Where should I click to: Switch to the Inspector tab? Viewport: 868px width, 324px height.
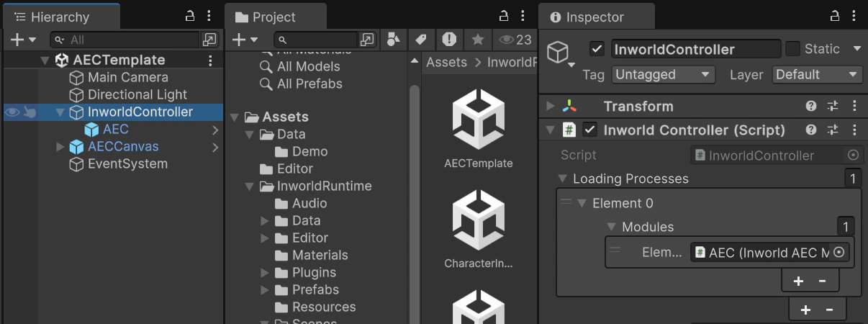coord(587,17)
